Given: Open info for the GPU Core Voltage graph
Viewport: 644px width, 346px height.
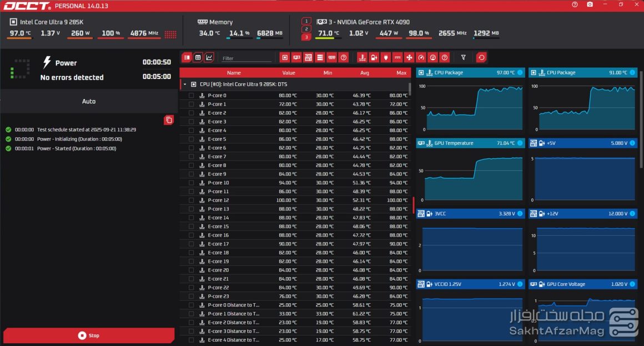Looking at the screenshot, I should pyautogui.click(x=632, y=284).
